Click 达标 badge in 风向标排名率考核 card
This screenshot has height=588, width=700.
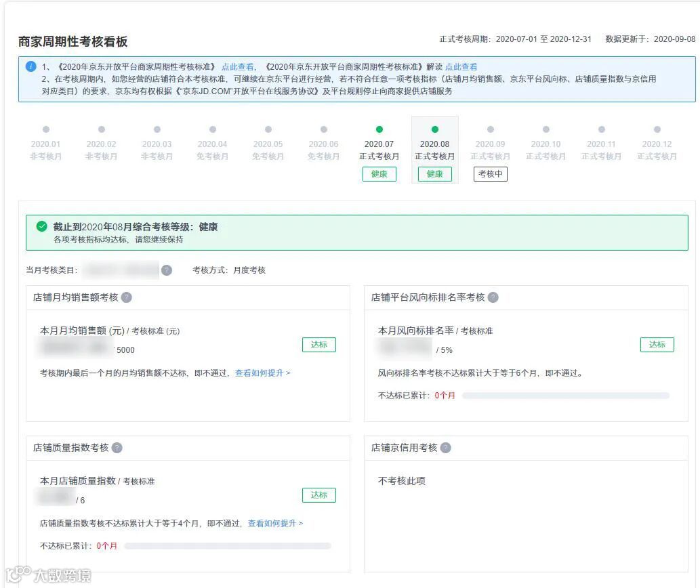coord(657,344)
